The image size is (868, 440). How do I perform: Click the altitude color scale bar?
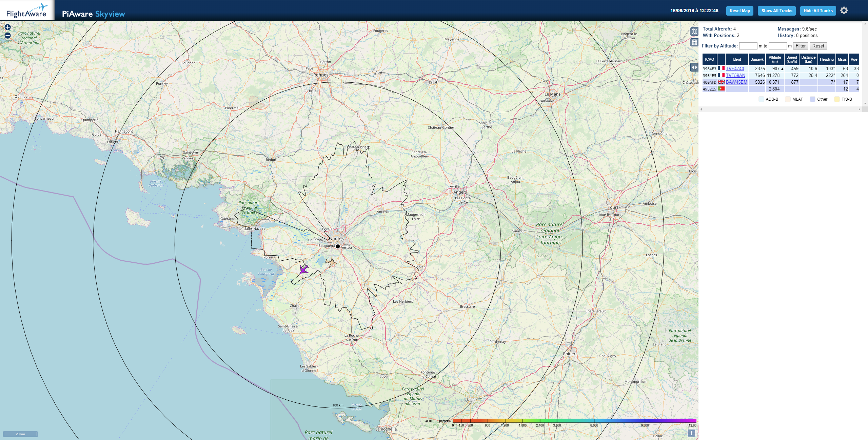point(574,421)
